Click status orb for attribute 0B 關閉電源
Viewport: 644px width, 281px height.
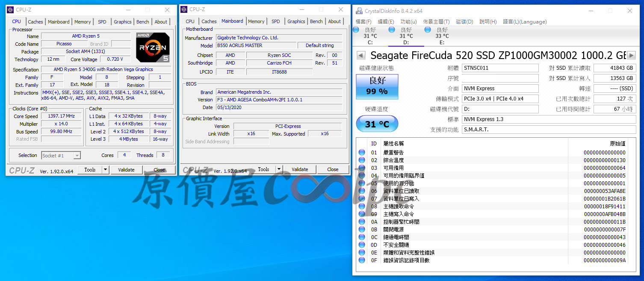pyautogui.click(x=362, y=229)
